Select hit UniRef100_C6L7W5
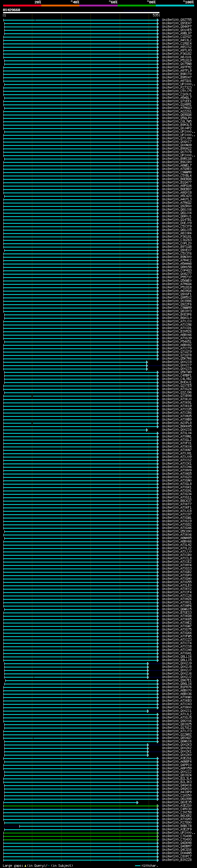Image resolution: width=197 pixels, height=868 pixels. point(177,121)
